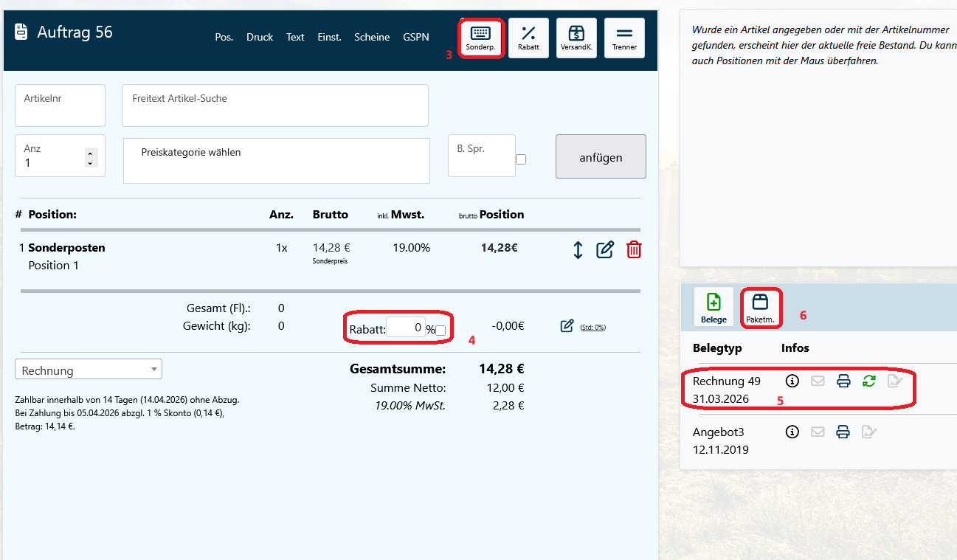957x560 pixels.
Task: Print Rechnung 49 using the printer icon
Action: tap(843, 381)
